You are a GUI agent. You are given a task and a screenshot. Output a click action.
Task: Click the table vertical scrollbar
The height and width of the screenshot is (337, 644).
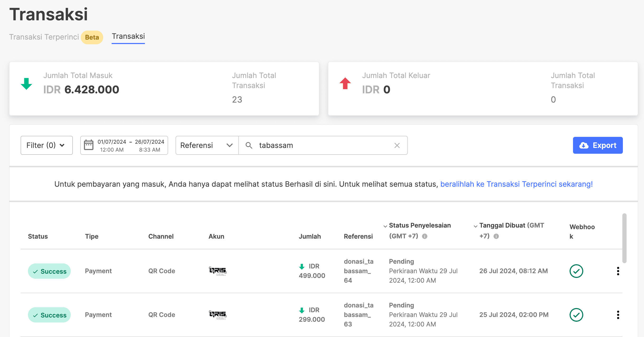(x=624, y=238)
